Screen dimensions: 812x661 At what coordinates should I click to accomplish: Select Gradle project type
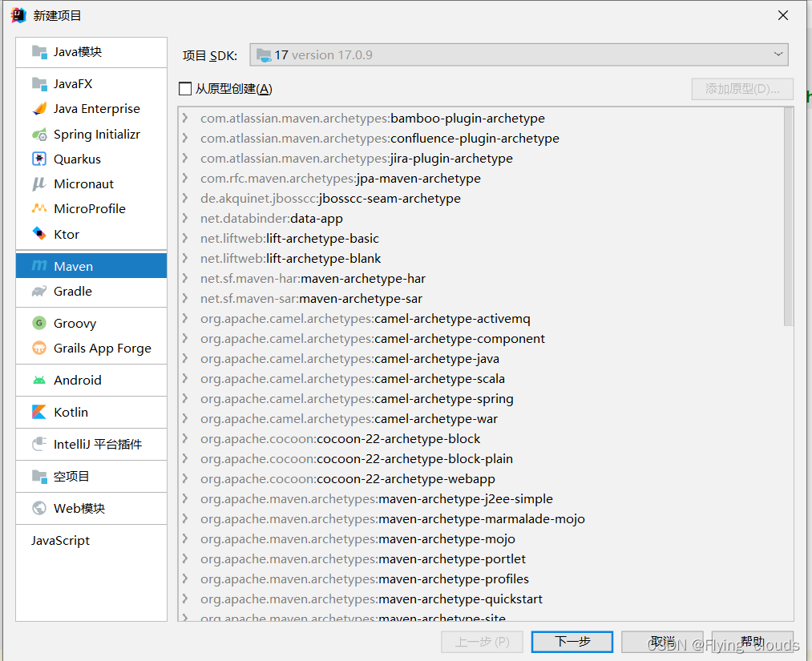click(x=91, y=292)
